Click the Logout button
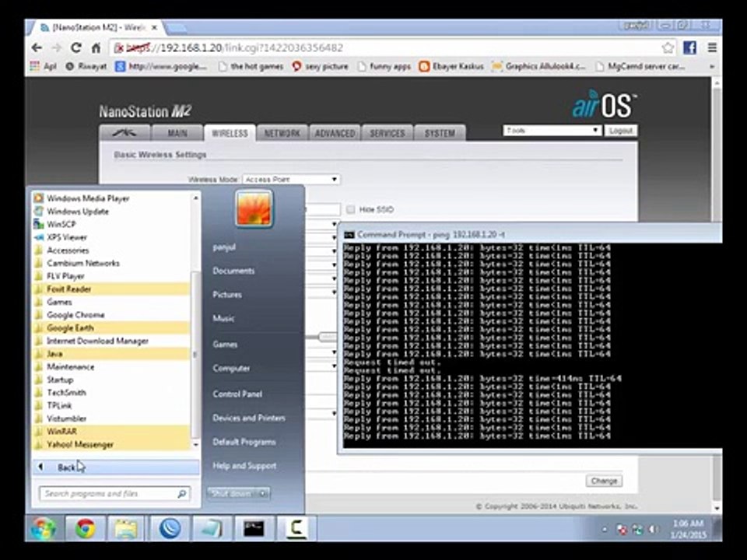The image size is (747, 560). coord(621,131)
